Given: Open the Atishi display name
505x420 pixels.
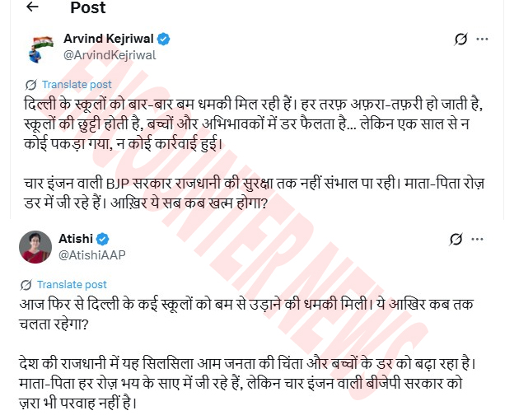Looking at the screenshot, I should pos(76,239).
